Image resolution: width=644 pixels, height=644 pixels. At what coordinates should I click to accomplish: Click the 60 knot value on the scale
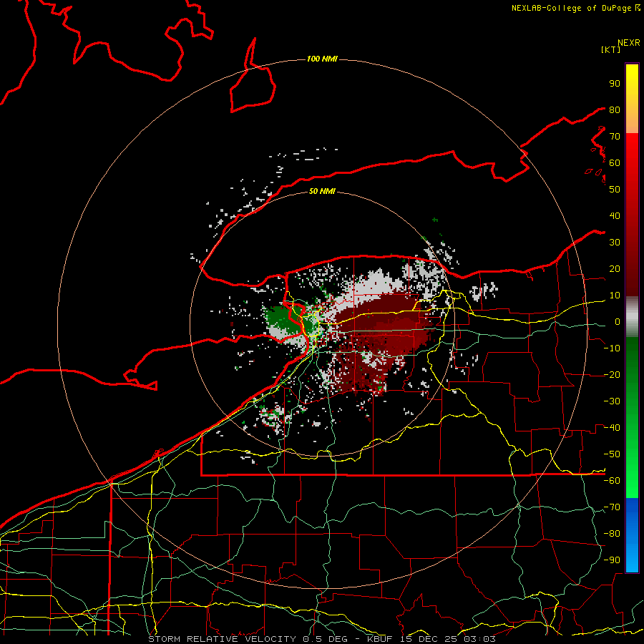pos(615,162)
